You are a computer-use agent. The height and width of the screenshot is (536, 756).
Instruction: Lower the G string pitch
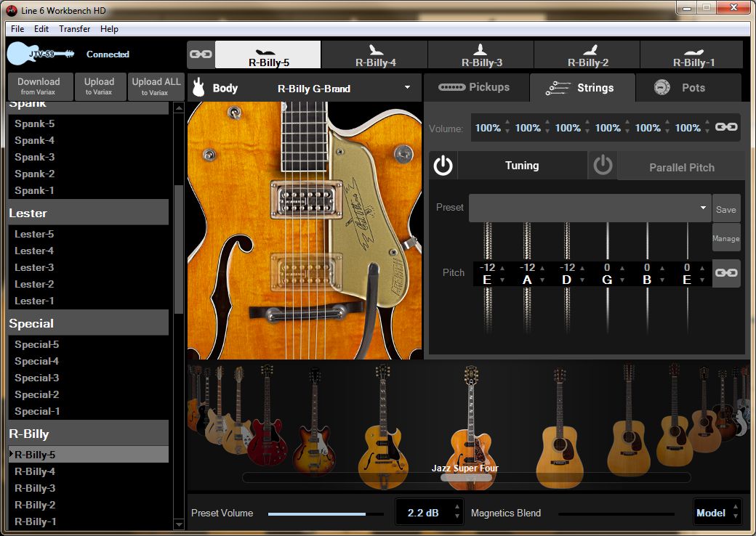tap(622, 280)
